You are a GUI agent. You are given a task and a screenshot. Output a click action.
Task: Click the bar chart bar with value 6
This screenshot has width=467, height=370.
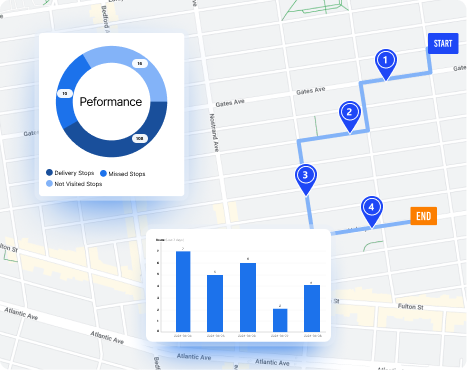[x=248, y=297]
